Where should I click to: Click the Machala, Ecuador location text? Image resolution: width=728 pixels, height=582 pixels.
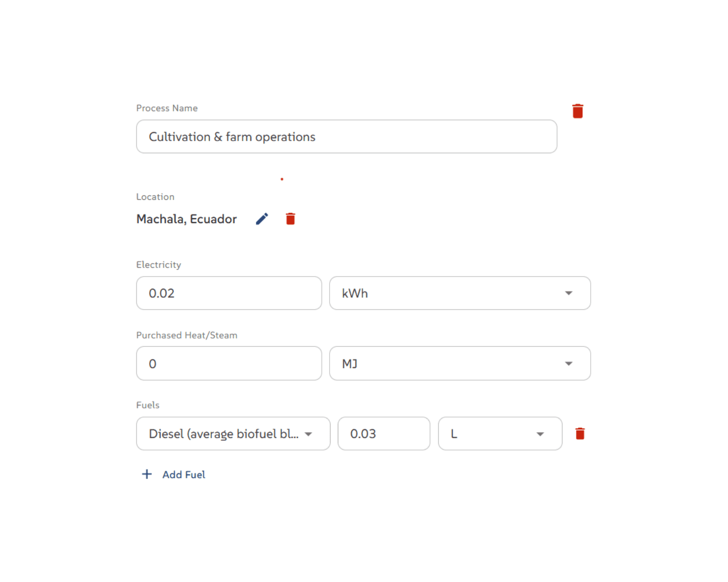[x=186, y=219]
